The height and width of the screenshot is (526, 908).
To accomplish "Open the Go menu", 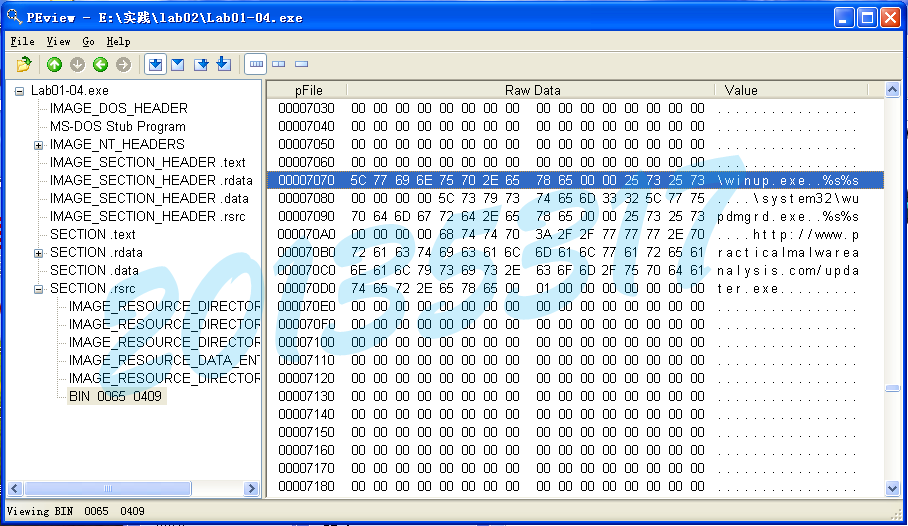I will pos(88,42).
